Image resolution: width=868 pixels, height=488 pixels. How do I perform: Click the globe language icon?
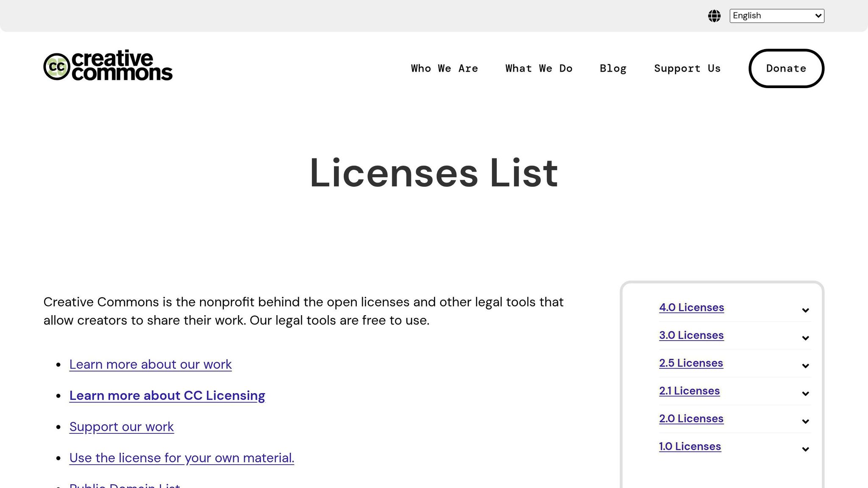[714, 16]
